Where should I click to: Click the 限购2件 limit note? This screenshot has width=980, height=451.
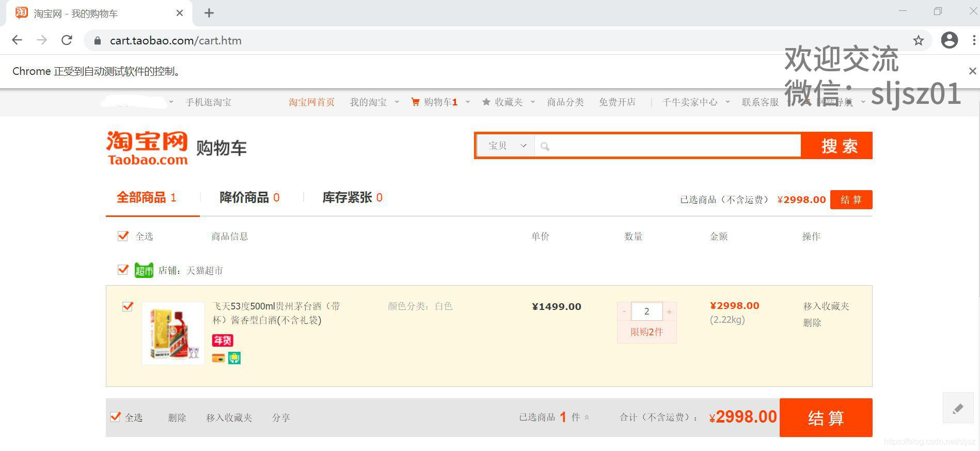(x=646, y=332)
